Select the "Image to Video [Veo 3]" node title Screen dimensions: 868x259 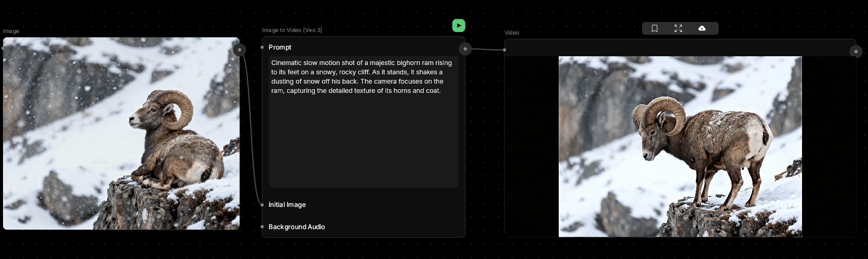[x=292, y=30]
